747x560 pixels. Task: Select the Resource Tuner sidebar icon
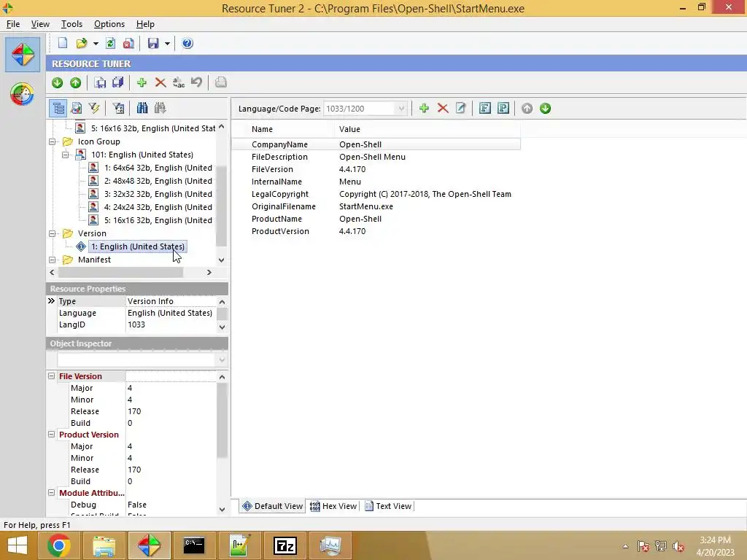point(23,55)
